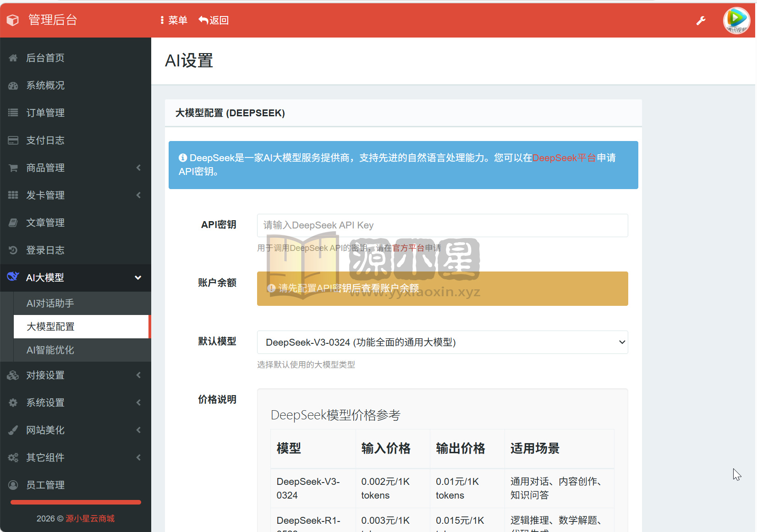Click the 管理后台 logo icon
The width and height of the screenshot is (757, 532).
(x=12, y=20)
